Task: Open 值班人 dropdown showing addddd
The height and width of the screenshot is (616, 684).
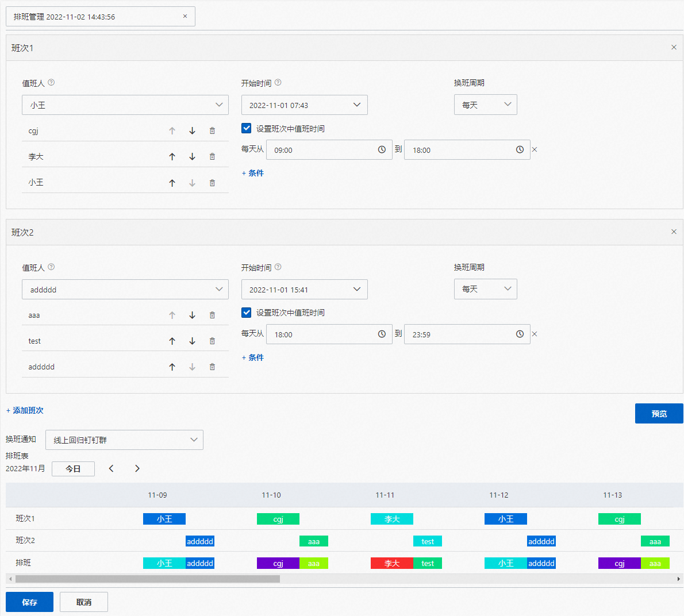Action: [125, 290]
